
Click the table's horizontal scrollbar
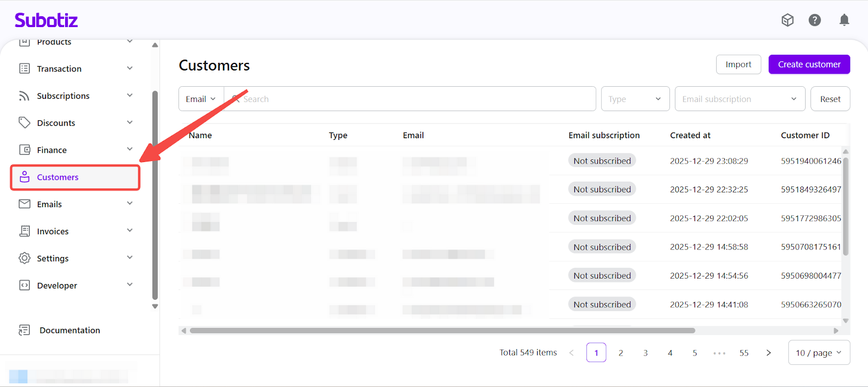[x=442, y=331]
